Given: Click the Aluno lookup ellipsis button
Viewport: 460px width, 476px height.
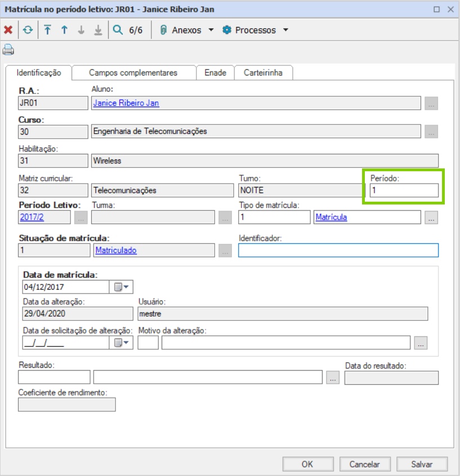Looking at the screenshot, I should pos(431,103).
